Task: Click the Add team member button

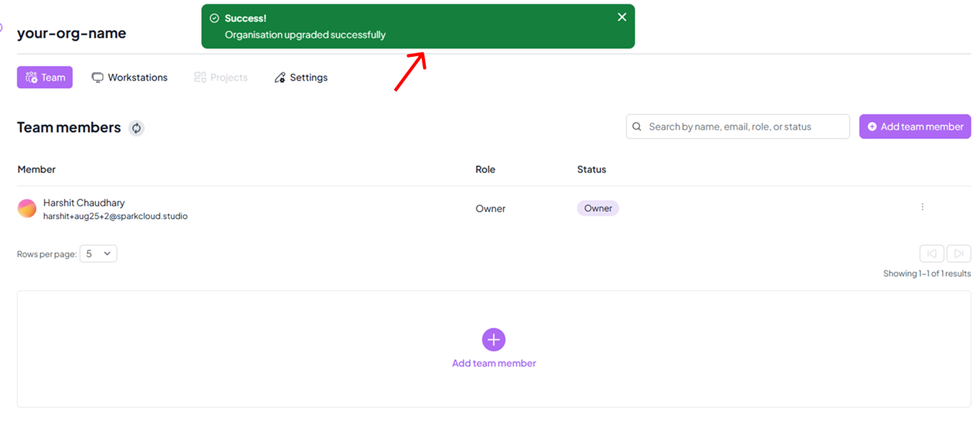Action: [915, 127]
